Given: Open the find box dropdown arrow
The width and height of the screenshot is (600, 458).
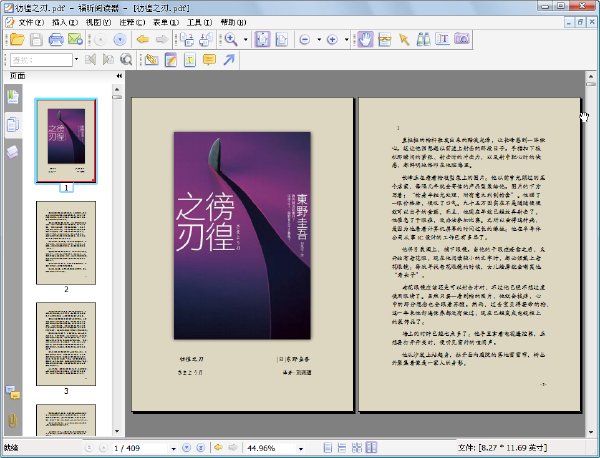Looking at the screenshot, I should 76,60.
